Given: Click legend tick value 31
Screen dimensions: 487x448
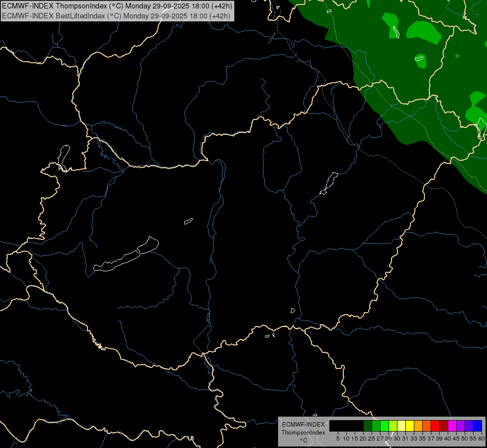Looking at the screenshot, I should 405,439.
